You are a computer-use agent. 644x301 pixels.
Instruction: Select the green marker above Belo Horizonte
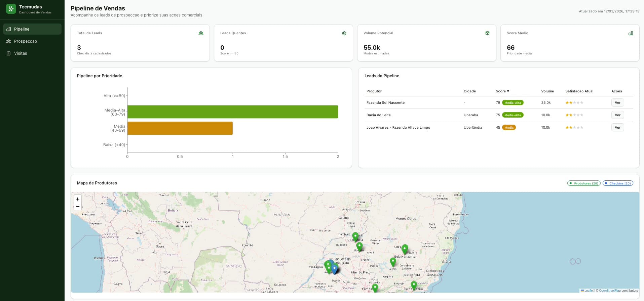click(405, 249)
